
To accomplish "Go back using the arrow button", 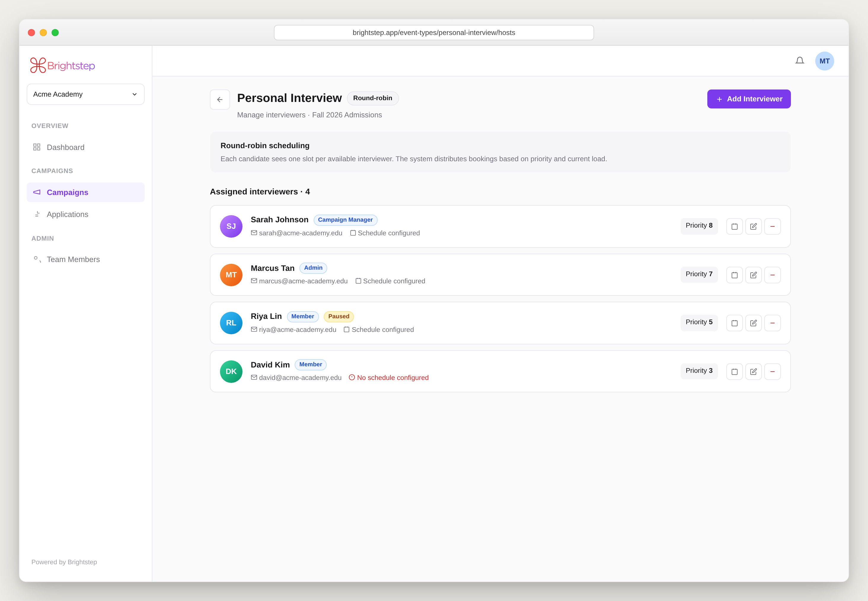I will click(x=220, y=99).
